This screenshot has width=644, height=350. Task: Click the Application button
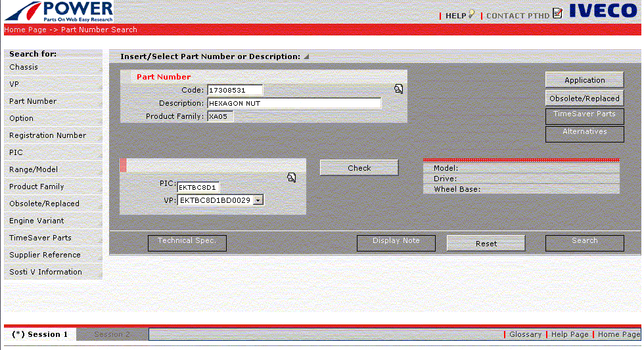click(584, 80)
